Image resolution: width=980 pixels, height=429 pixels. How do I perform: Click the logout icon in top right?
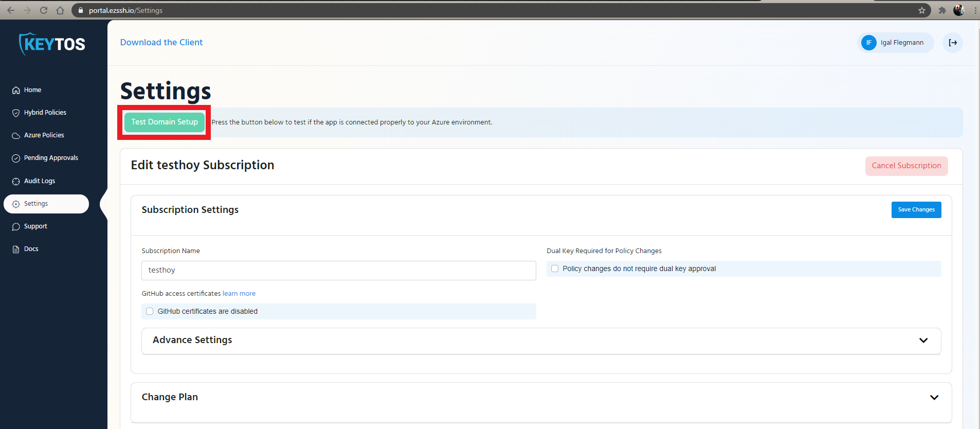953,43
